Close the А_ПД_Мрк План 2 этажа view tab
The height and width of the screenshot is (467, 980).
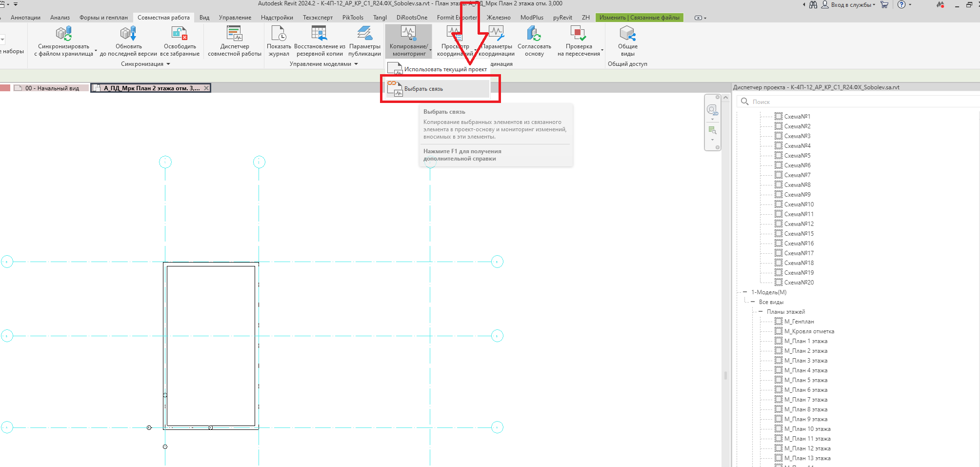(x=206, y=88)
